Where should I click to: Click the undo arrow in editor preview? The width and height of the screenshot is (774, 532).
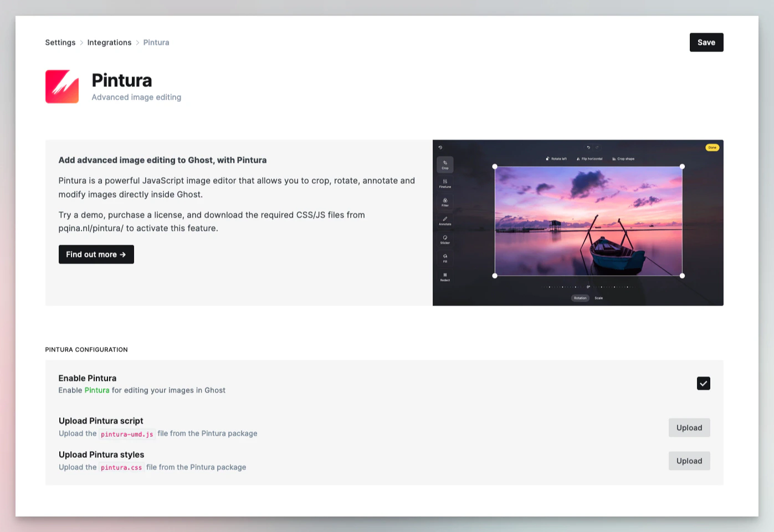(x=588, y=147)
